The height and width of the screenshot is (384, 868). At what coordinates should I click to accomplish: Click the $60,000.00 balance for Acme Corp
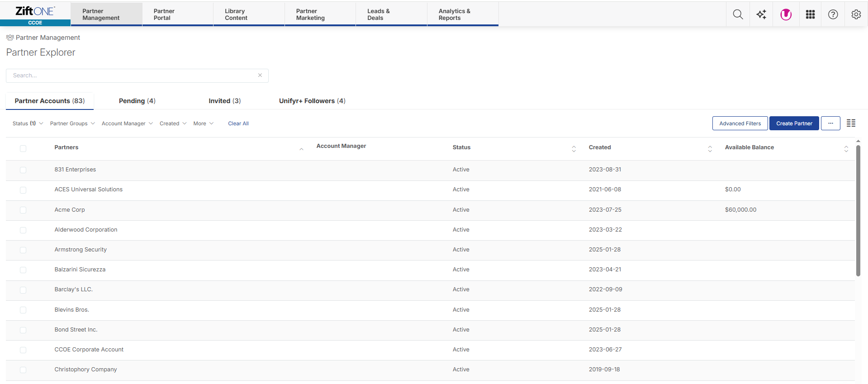click(740, 210)
